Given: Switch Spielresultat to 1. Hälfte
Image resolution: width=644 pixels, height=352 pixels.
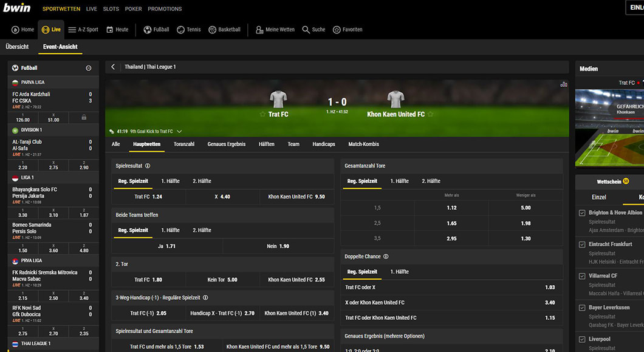Looking at the screenshot, I should 171,181.
